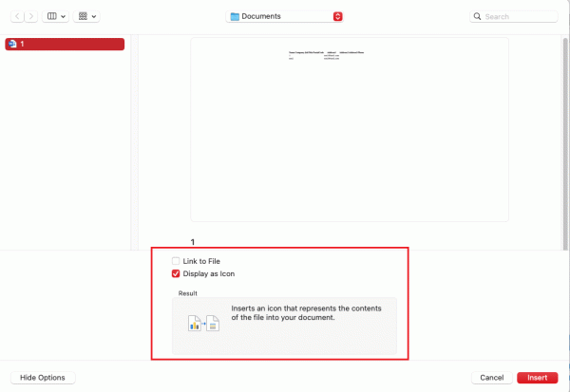570x392 pixels.
Task: Click the Result illustration icon
Action: click(x=203, y=323)
